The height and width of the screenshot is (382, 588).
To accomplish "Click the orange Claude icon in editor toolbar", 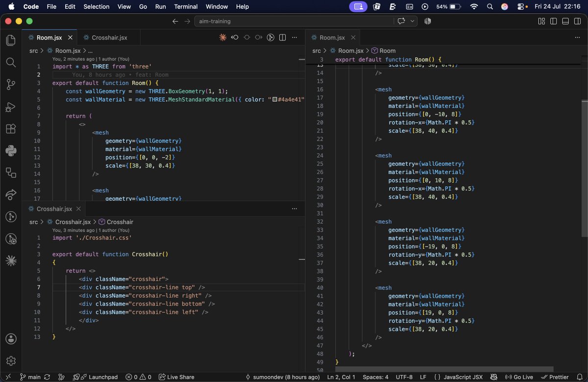I will coord(223,37).
